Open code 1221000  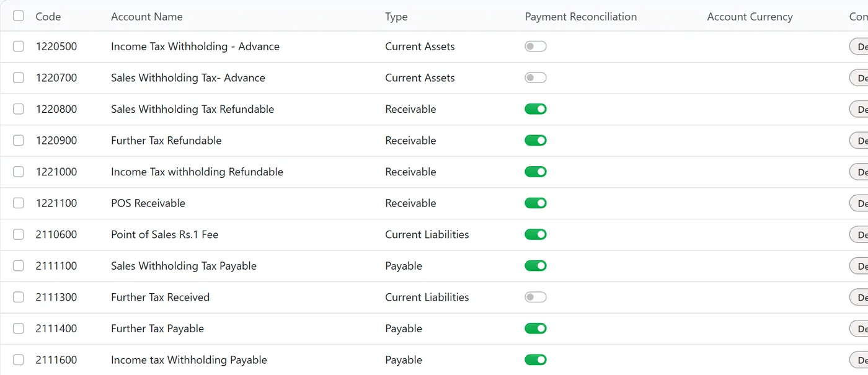[x=56, y=172]
